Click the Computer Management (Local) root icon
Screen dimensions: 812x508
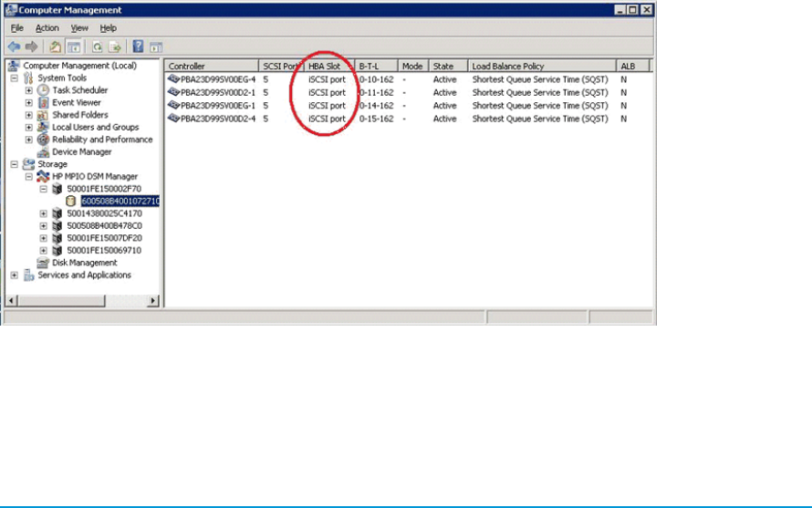pos(14,66)
